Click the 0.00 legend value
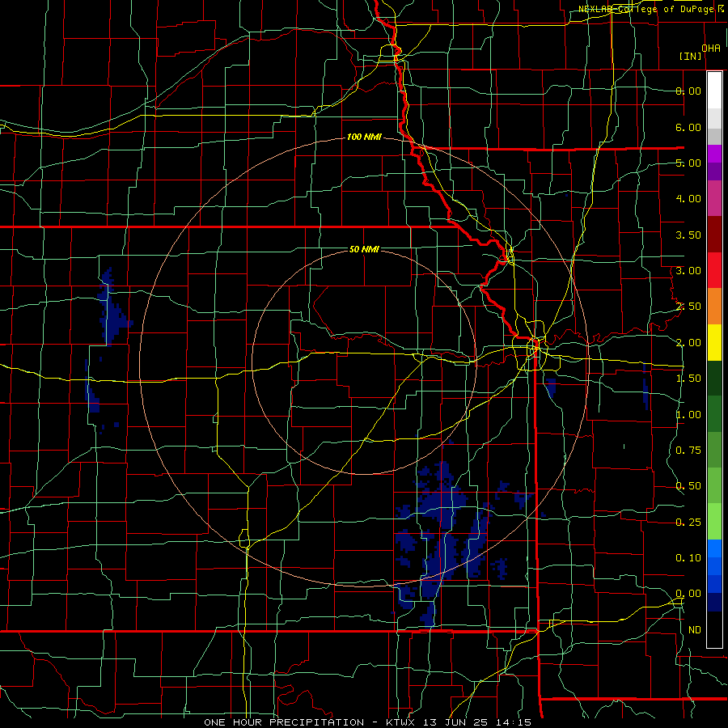The height and width of the screenshot is (728, 728). pyautogui.click(x=688, y=594)
